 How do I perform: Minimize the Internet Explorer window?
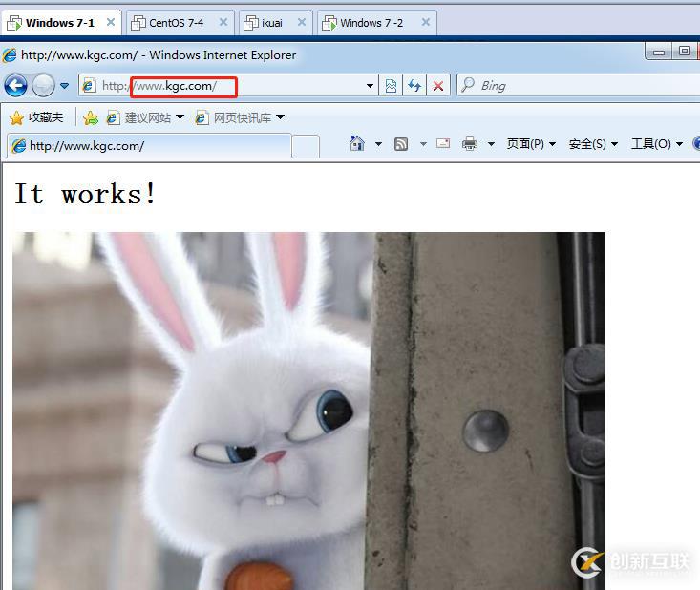(x=659, y=52)
